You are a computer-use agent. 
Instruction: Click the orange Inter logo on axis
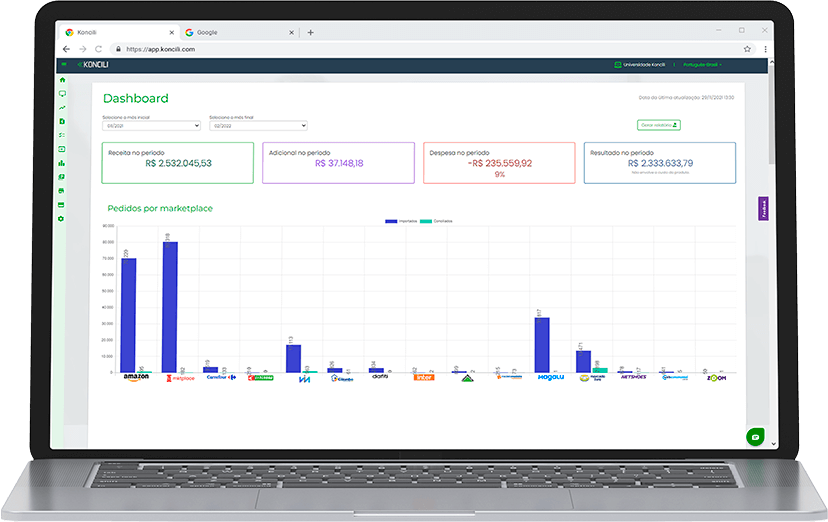click(424, 377)
